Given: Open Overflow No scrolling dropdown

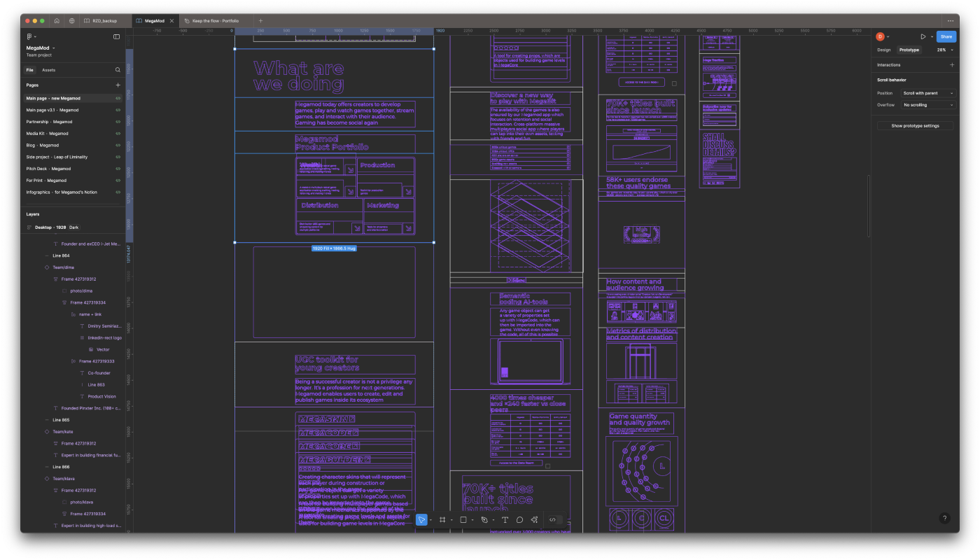Looking at the screenshot, I should coord(927,105).
